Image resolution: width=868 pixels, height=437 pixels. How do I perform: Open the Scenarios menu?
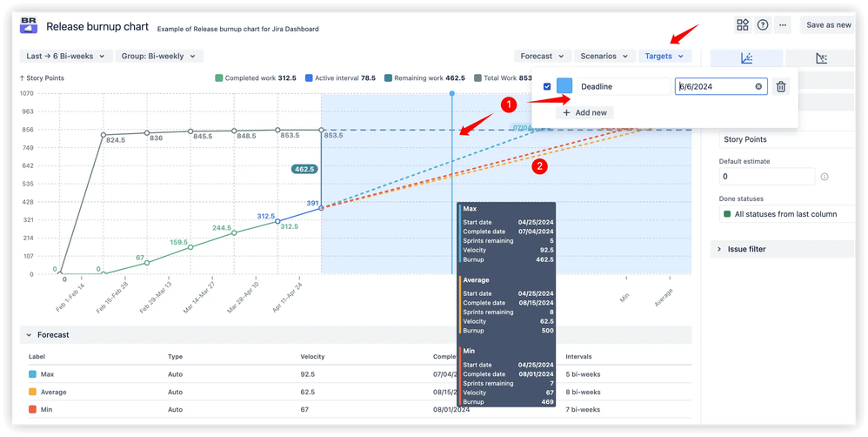coord(603,56)
